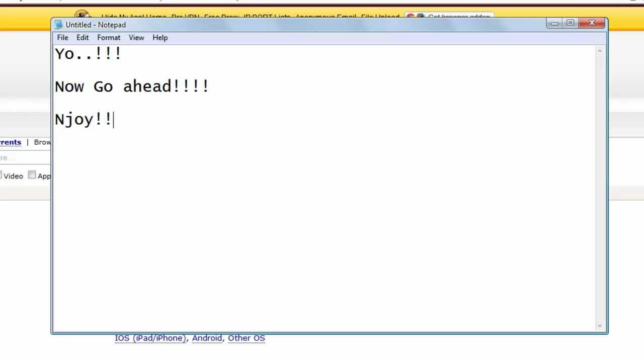Open the File menu in Notepad

[62, 38]
